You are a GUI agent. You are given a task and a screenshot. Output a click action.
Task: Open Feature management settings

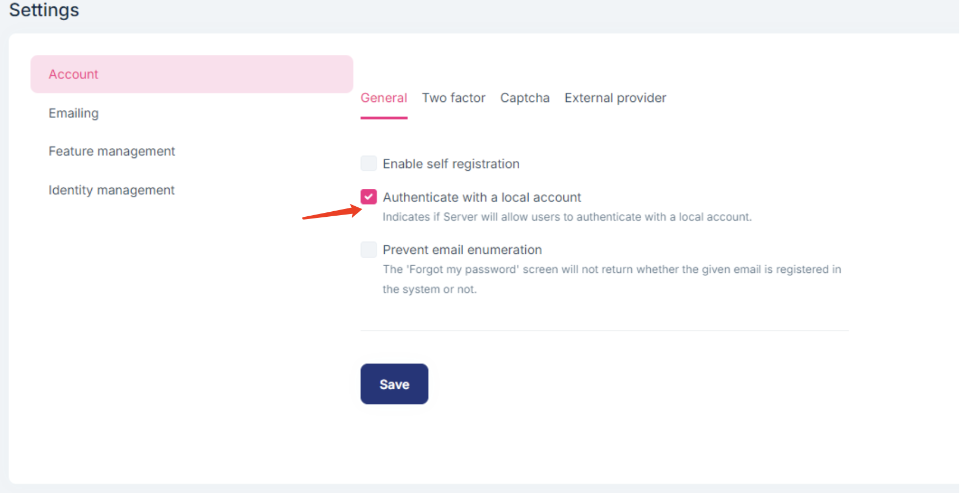(111, 151)
